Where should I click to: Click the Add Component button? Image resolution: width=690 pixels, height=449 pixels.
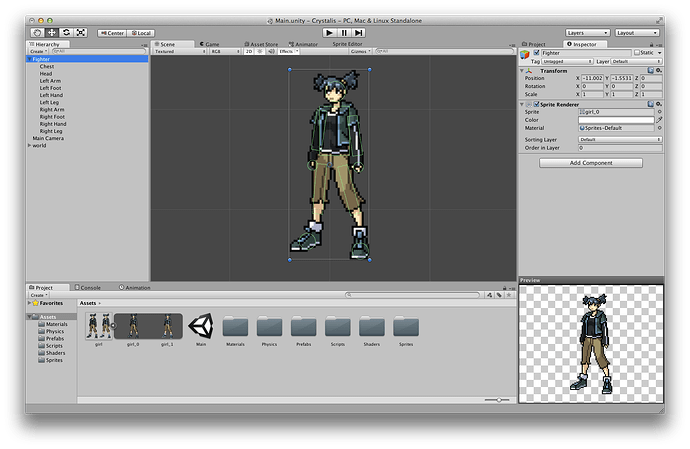tap(590, 163)
